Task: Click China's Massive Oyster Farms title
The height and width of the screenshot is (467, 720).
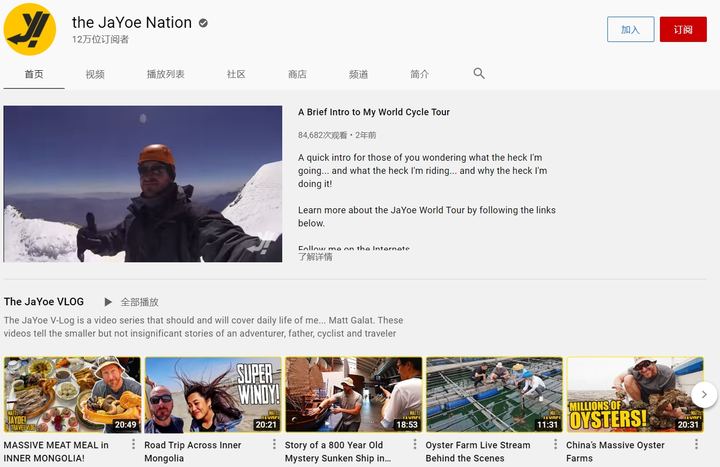Action: pyautogui.click(x=615, y=451)
